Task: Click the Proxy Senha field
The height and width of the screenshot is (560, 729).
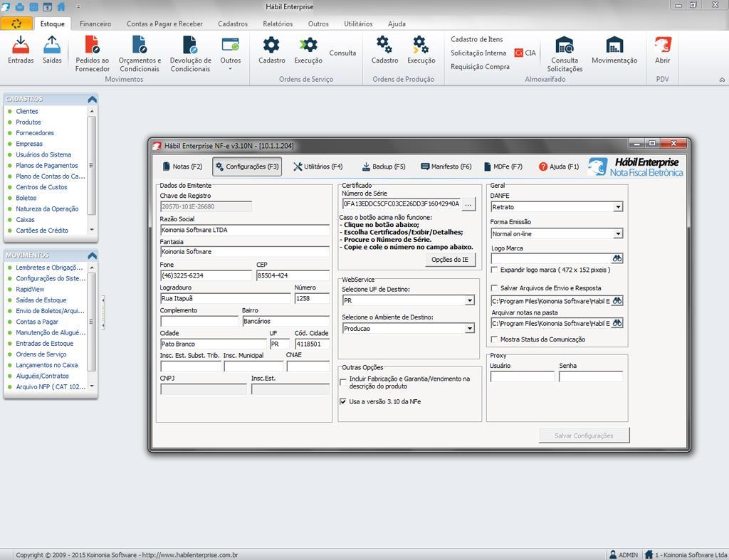Action: point(590,376)
